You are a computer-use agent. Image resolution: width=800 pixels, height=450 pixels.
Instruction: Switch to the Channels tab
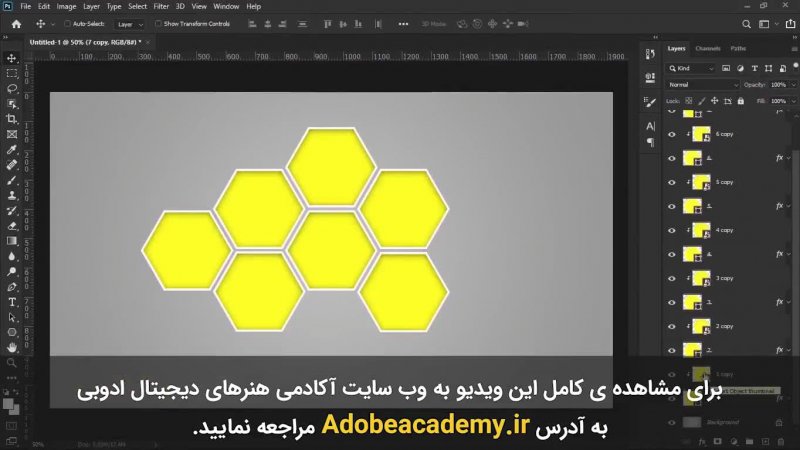(707, 48)
